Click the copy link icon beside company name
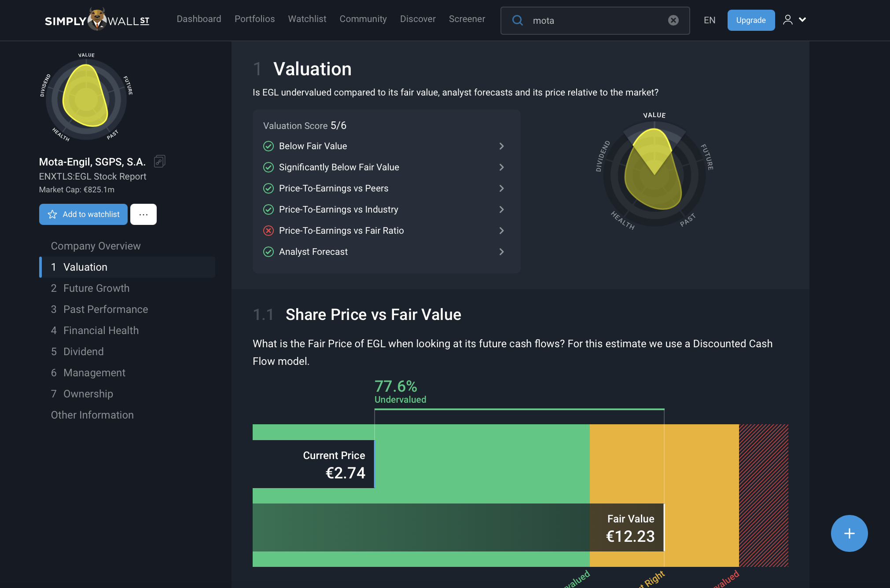The width and height of the screenshot is (890, 588). [x=159, y=162]
